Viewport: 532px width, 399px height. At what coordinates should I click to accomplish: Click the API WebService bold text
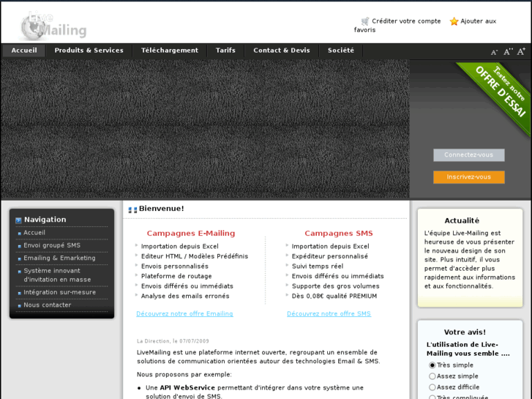(x=187, y=388)
